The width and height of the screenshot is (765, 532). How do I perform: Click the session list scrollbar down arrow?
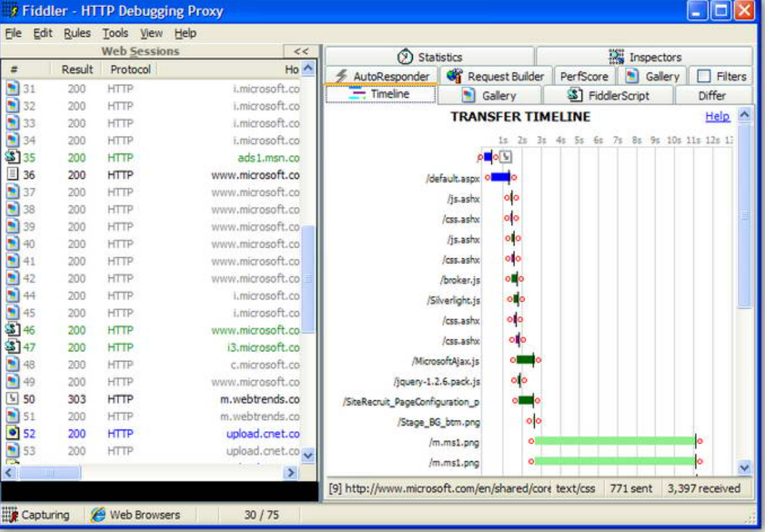pos(308,455)
